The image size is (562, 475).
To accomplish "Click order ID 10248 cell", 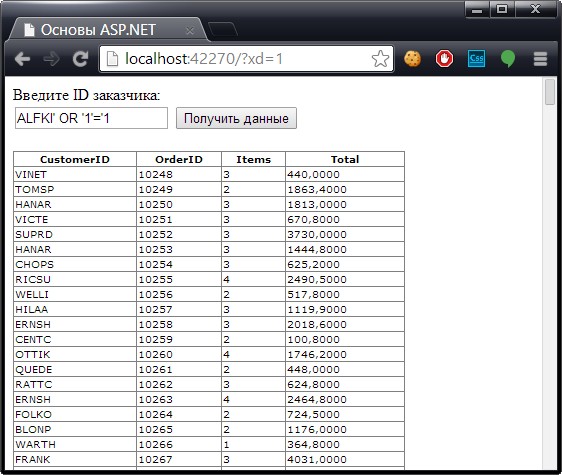I will point(179,174).
